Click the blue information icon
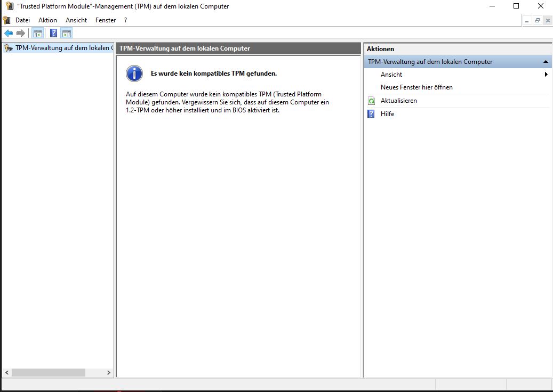 point(134,73)
